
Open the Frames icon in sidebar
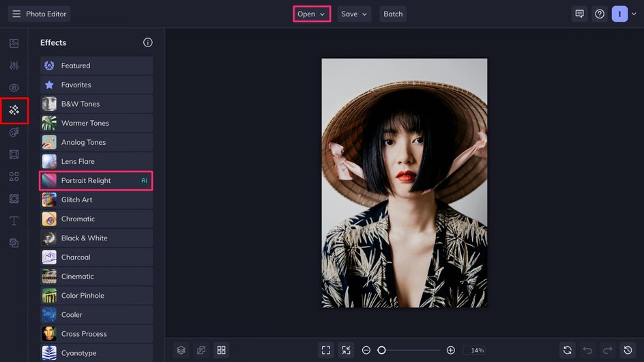(14, 154)
